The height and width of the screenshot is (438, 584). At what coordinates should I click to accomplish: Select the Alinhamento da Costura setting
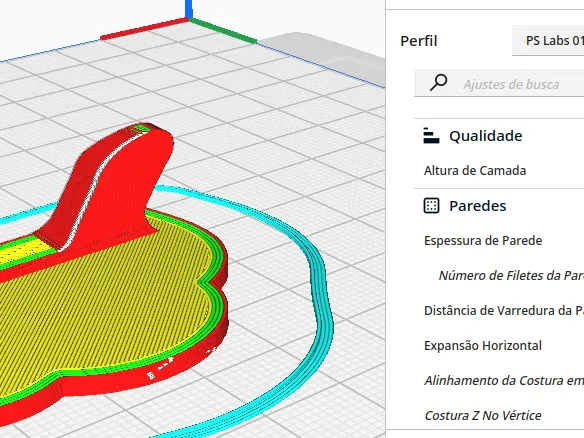[x=504, y=381]
